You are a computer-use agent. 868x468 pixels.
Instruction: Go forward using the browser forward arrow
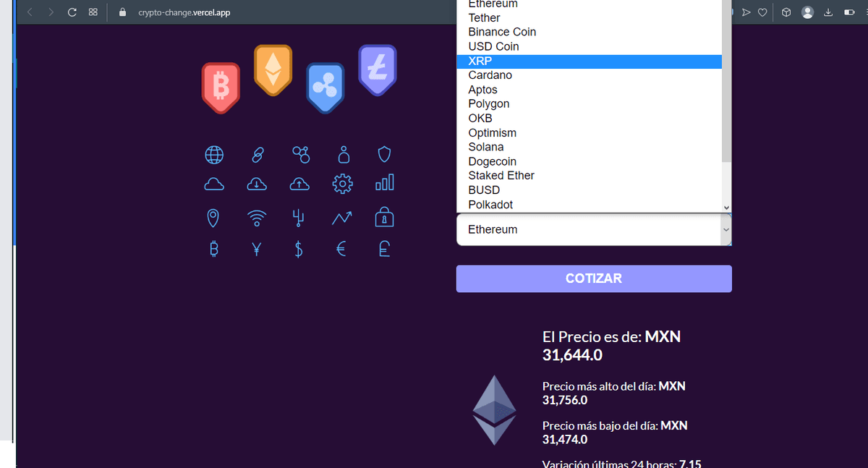click(x=51, y=12)
